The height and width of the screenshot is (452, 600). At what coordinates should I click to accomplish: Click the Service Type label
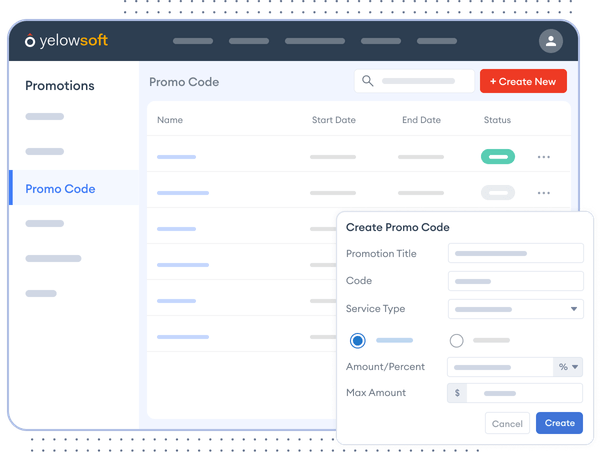pyautogui.click(x=375, y=308)
